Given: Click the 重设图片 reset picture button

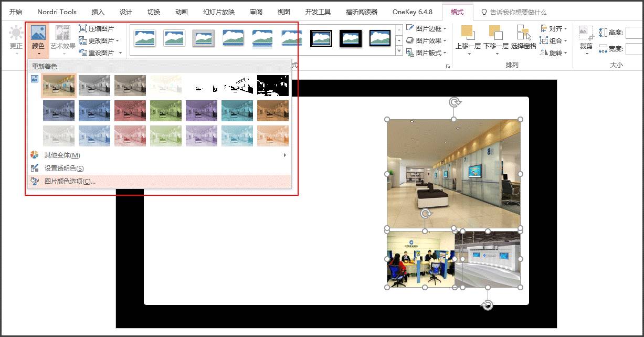Looking at the screenshot, I should pyautogui.click(x=96, y=52).
